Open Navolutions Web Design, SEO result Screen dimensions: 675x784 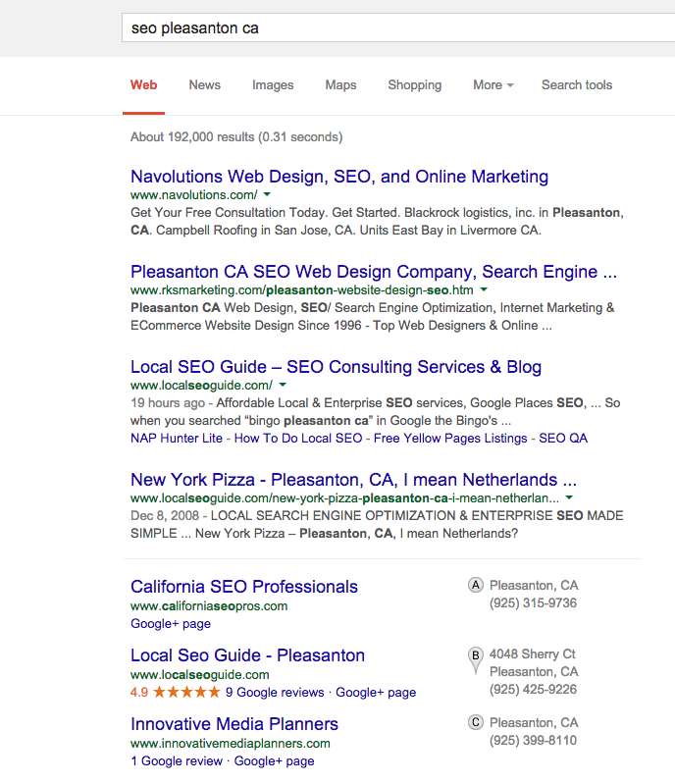tap(339, 177)
